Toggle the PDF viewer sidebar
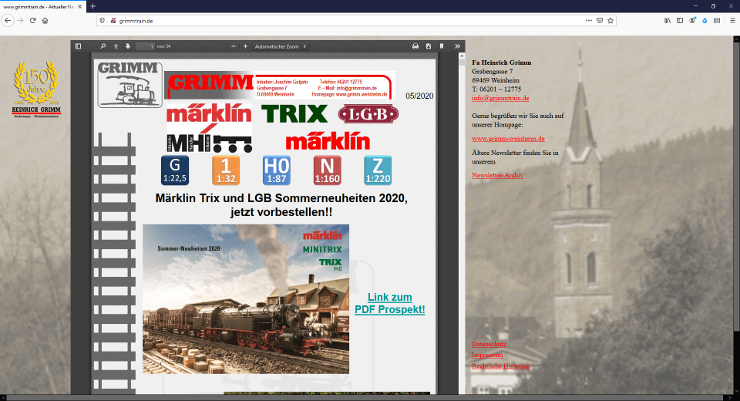Image resolution: width=740 pixels, height=401 pixels. click(x=79, y=46)
